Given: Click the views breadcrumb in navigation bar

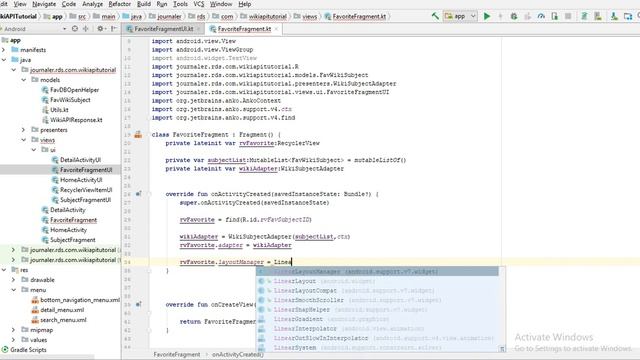Looking at the screenshot, I should pos(309,16).
